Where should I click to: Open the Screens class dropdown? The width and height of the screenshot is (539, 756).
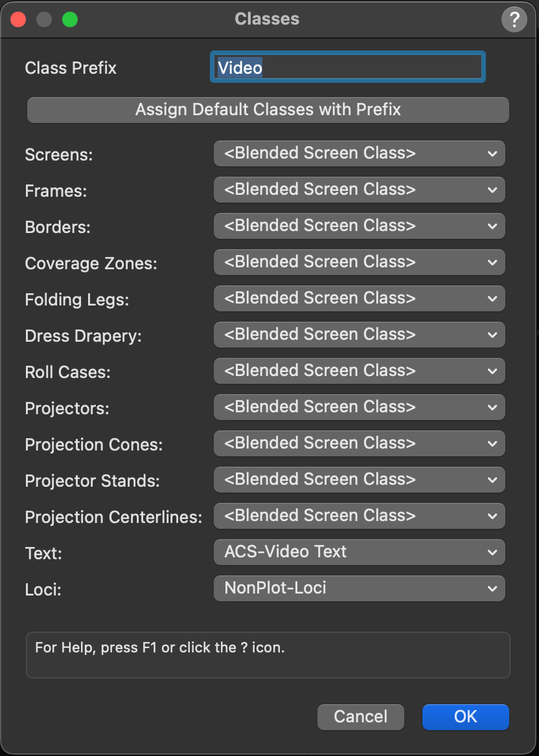point(360,153)
